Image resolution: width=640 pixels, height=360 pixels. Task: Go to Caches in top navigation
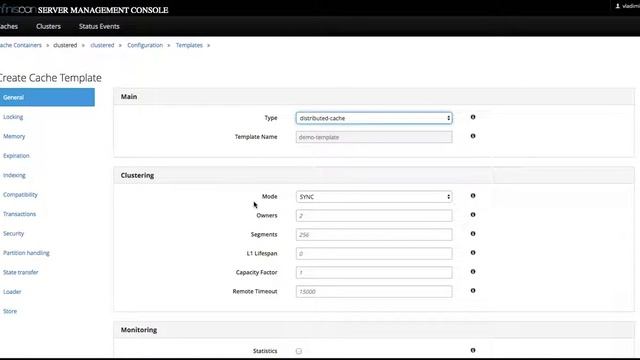click(9, 26)
